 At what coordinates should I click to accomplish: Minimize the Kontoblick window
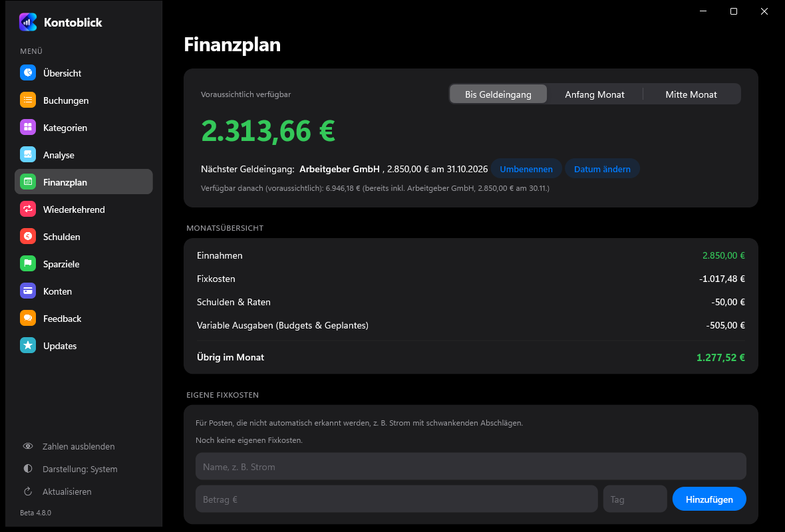[703, 11]
